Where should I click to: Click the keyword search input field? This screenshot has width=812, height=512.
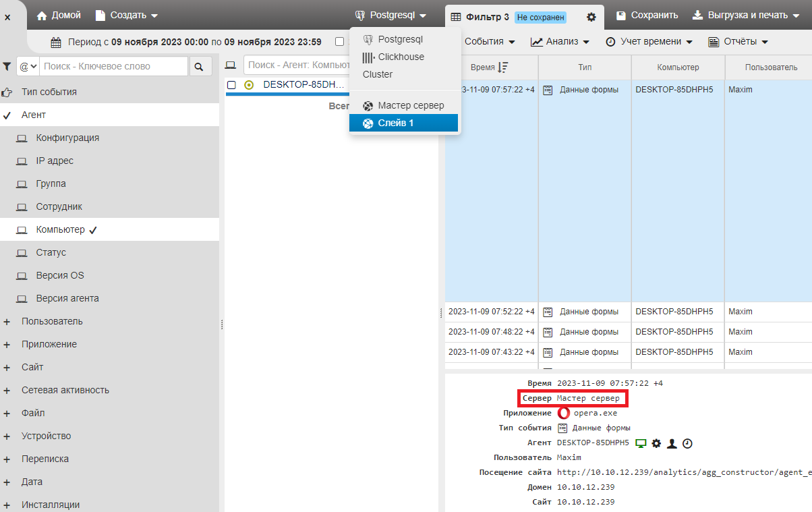click(113, 66)
